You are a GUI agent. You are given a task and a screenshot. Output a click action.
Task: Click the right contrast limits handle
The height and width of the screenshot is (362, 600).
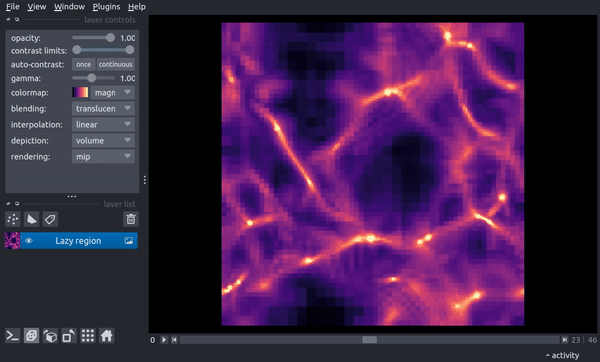[130, 50]
